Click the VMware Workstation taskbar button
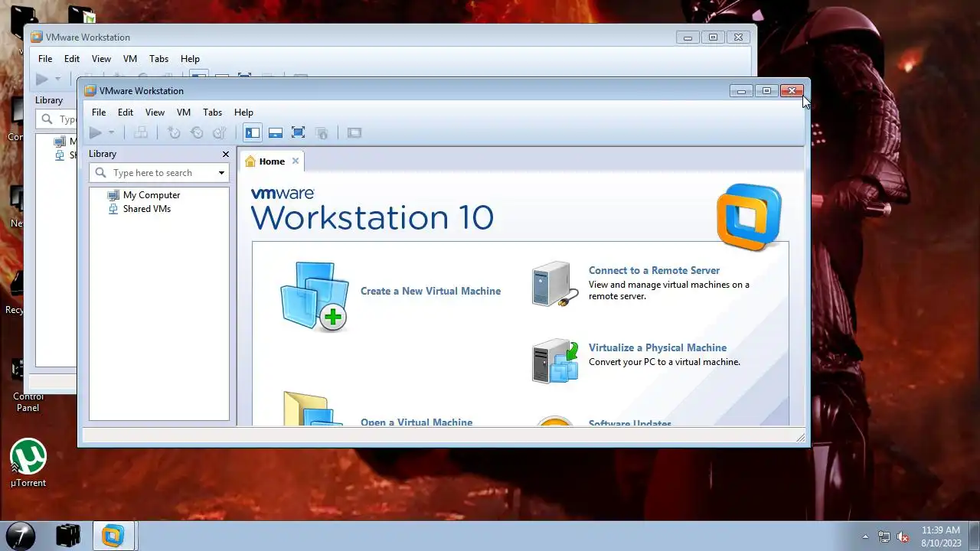This screenshot has width=980, height=551. coord(113,536)
